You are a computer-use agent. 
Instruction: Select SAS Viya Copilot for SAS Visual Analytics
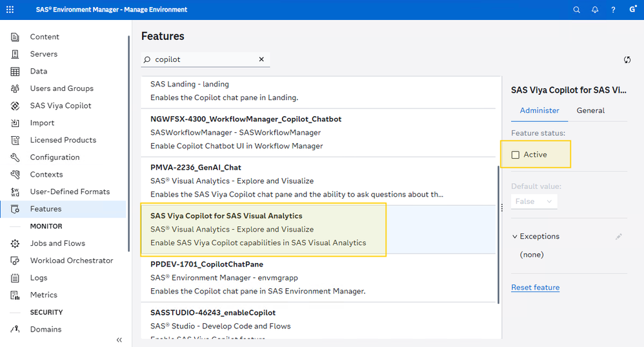[x=318, y=230]
